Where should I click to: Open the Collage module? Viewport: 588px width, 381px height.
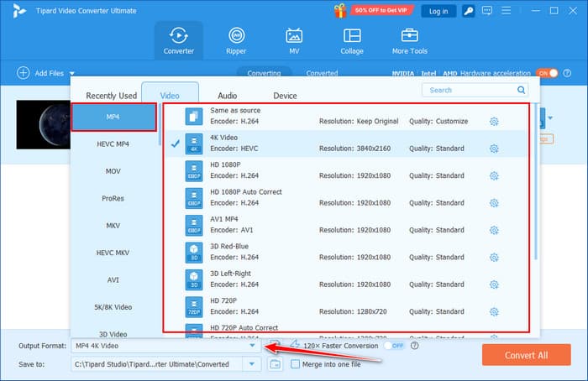352,40
